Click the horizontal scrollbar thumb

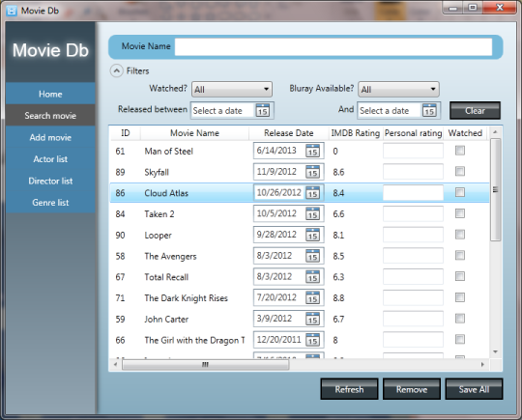coord(205,365)
